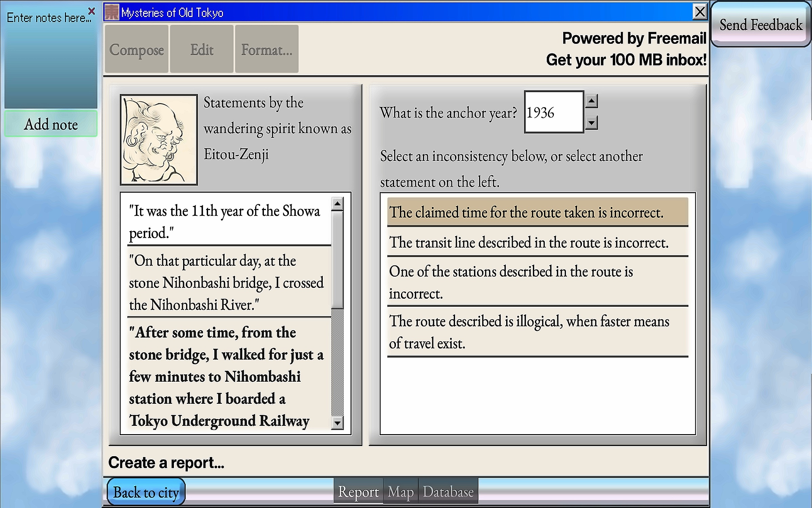Click the Add note button
This screenshot has width=812, height=508.
[51, 124]
